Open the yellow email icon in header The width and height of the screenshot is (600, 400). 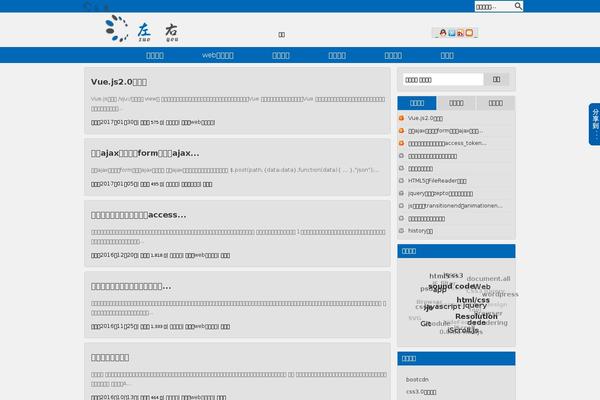point(469,33)
